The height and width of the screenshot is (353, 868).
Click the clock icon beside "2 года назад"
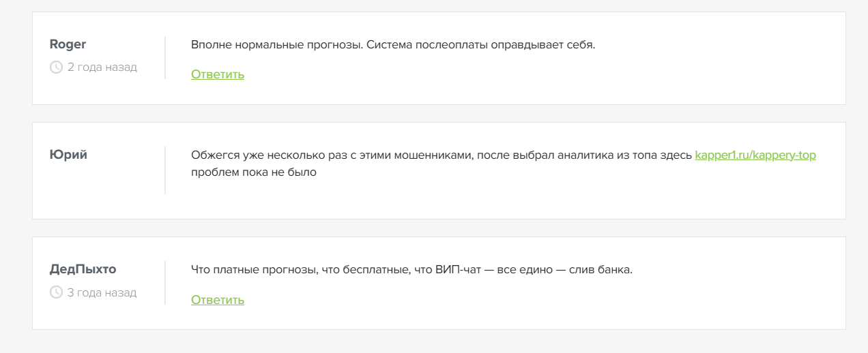pos(56,67)
